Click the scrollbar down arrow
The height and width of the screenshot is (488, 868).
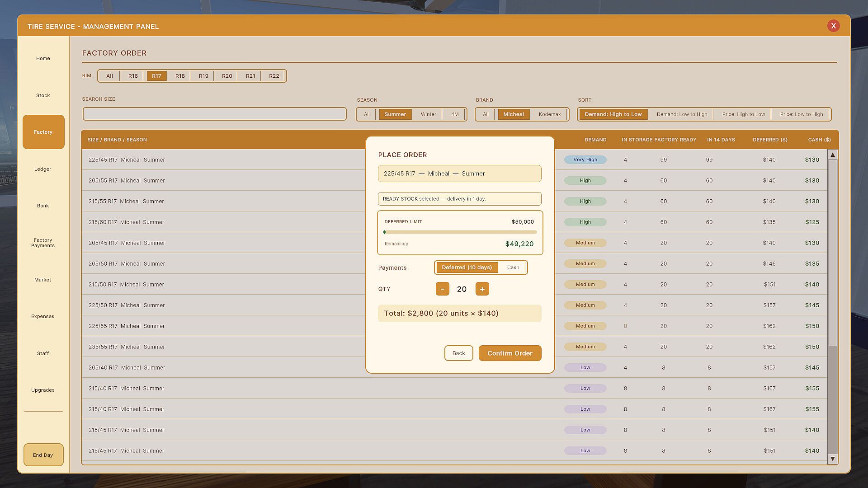coord(833,459)
